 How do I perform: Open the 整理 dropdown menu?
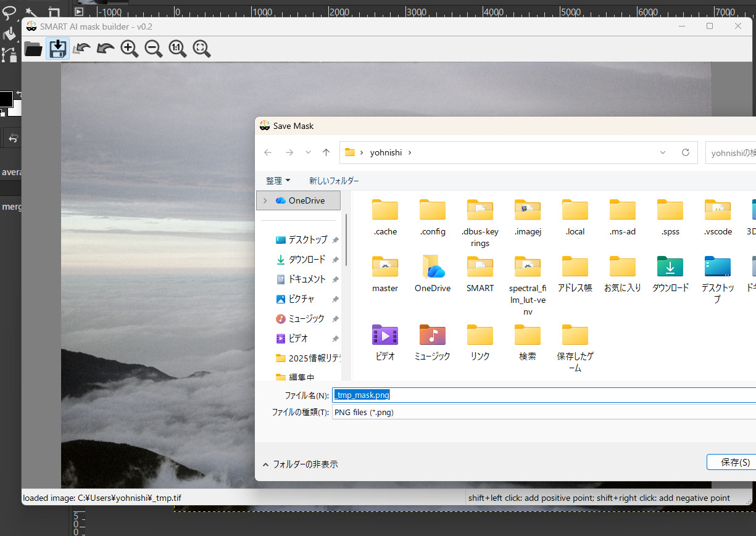[278, 181]
